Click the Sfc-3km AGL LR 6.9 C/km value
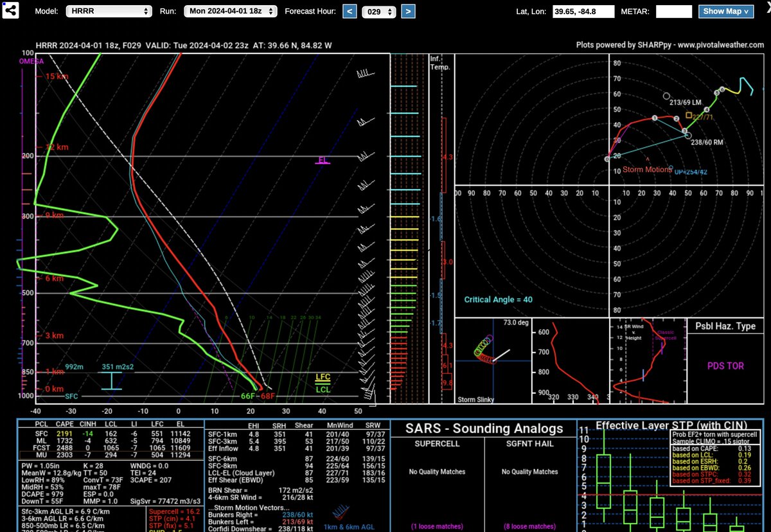Image resolution: width=771 pixels, height=532 pixels. pyautogui.click(x=66, y=512)
